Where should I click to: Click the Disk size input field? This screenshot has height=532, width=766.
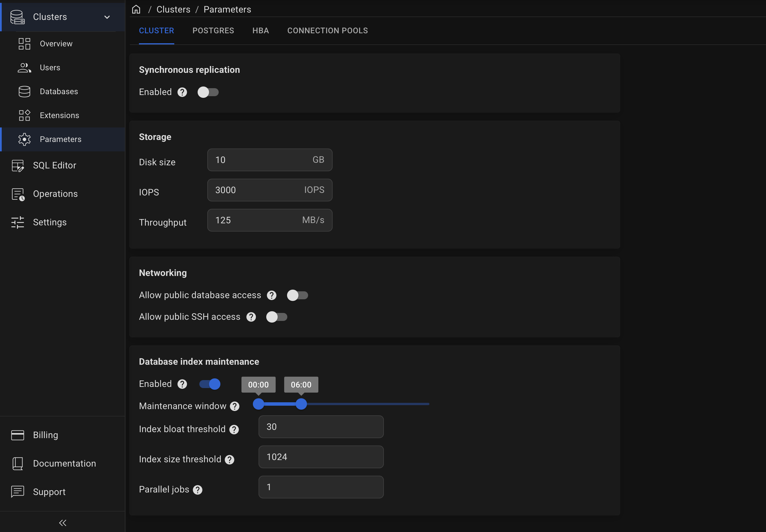(270, 160)
